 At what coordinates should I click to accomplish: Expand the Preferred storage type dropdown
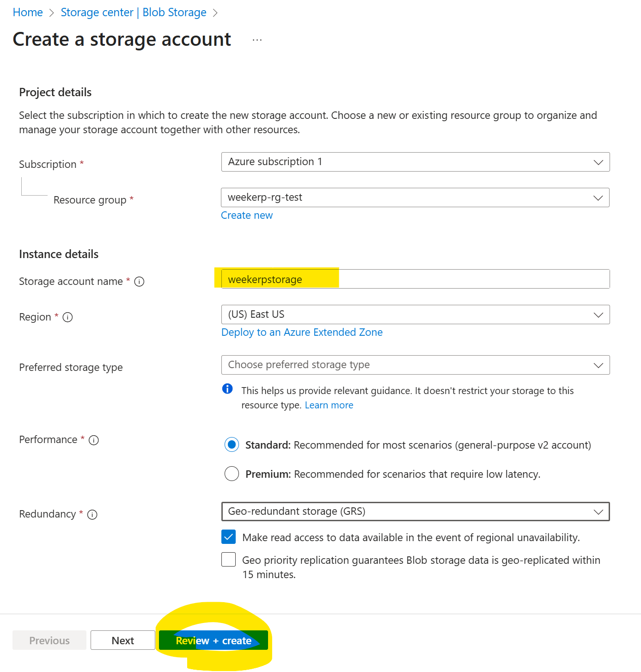[415, 365]
